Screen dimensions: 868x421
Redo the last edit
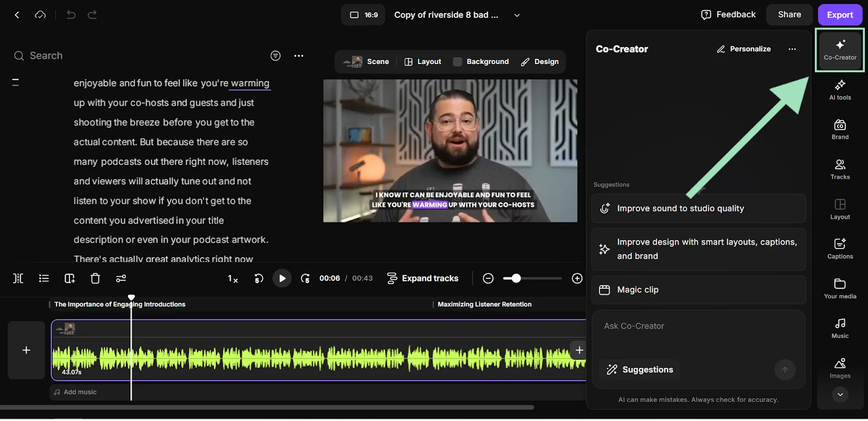[92, 15]
